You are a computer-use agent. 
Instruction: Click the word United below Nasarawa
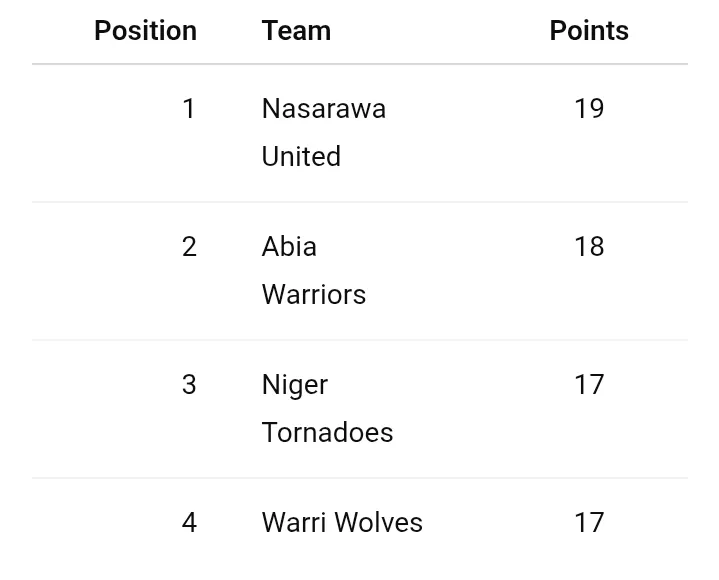pyautogui.click(x=301, y=157)
